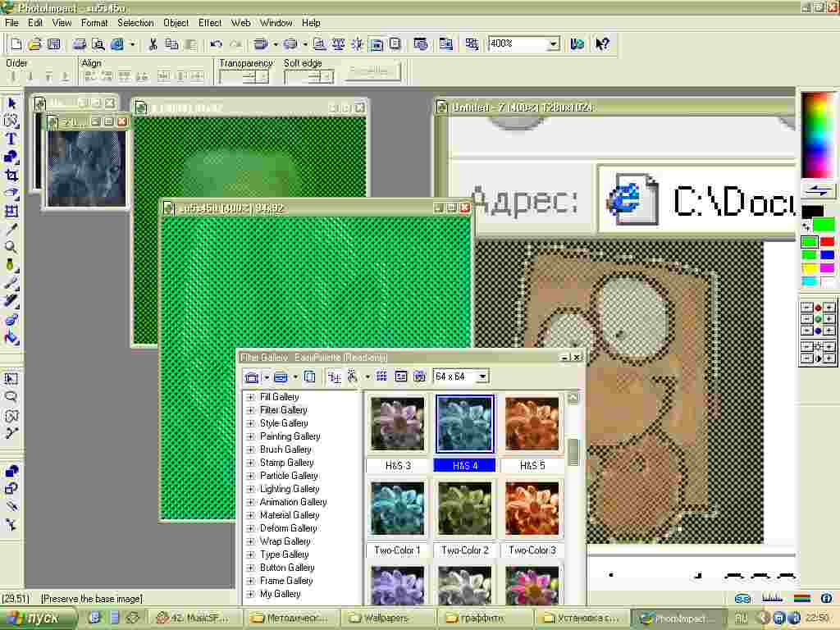
Task: Select the Zoom magnifier tool
Action: pyautogui.click(x=11, y=248)
